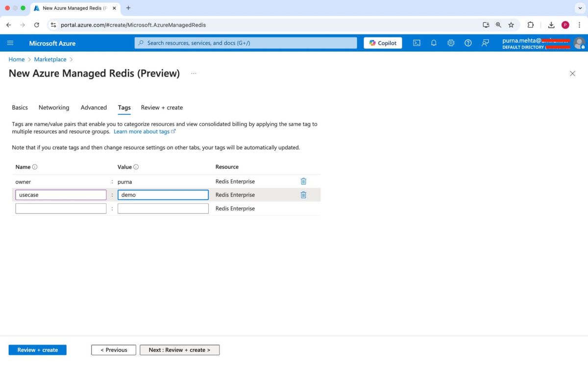
Task: Open the feedback icon in the top bar
Action: pyautogui.click(x=485, y=43)
